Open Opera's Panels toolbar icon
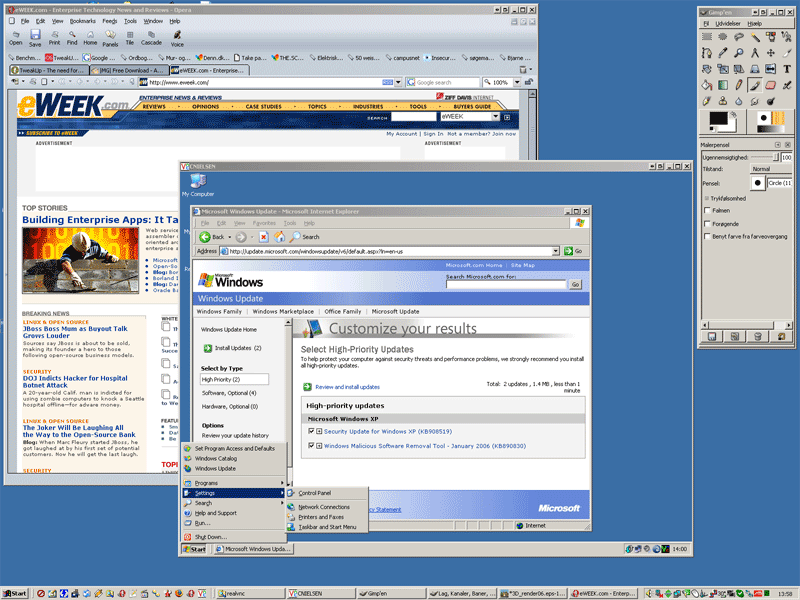This screenshot has height=600, width=800. click(x=110, y=37)
